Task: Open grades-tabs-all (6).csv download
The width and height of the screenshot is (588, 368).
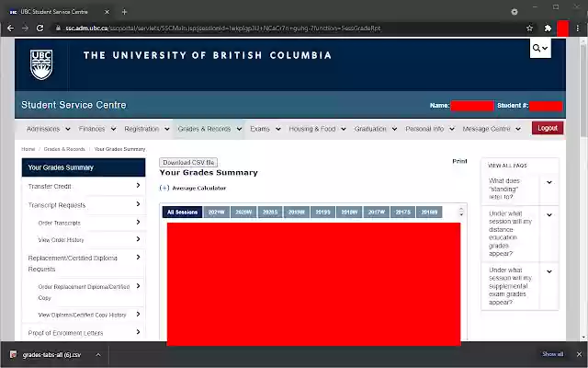Action: tap(51, 355)
